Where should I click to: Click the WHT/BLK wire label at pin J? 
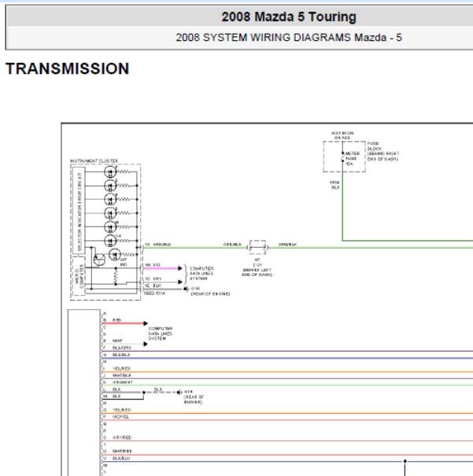point(122,375)
